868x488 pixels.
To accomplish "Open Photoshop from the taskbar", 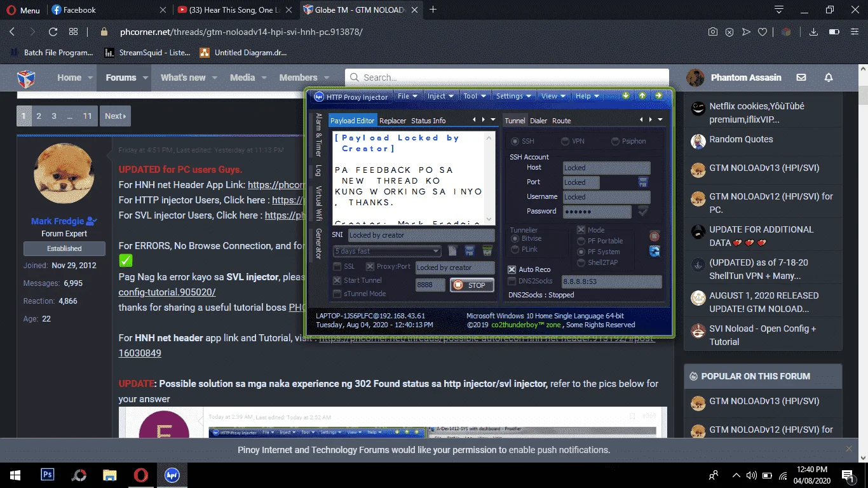I will coord(48,475).
